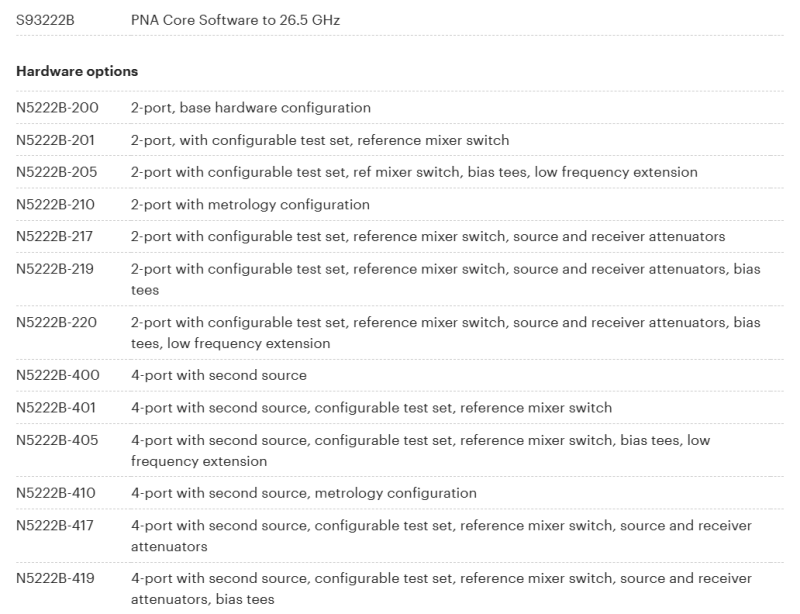The image size is (800, 614).
Task: Click option code N5222B-219
Action: click(56, 270)
